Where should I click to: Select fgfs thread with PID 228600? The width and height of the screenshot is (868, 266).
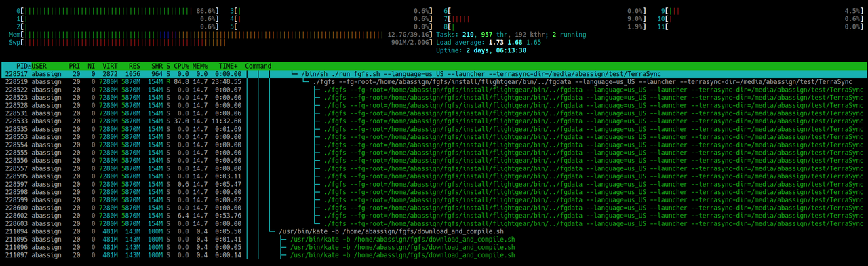434,208
